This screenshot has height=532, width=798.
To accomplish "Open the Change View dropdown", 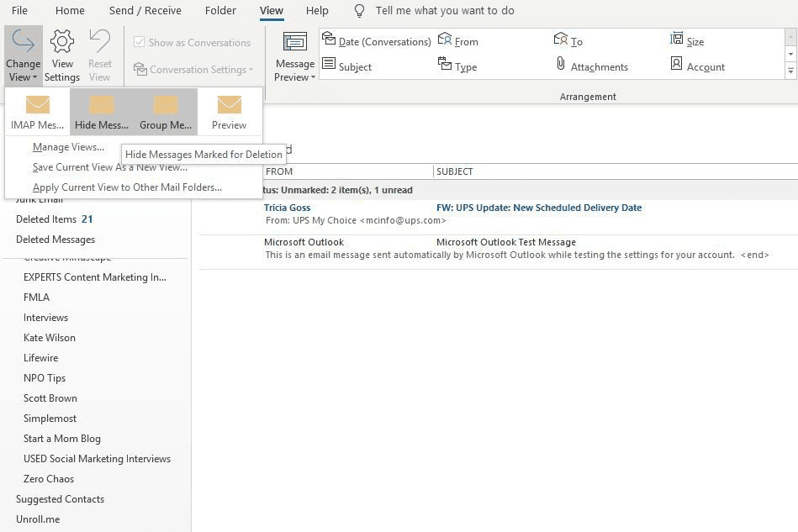I will 23,54.
